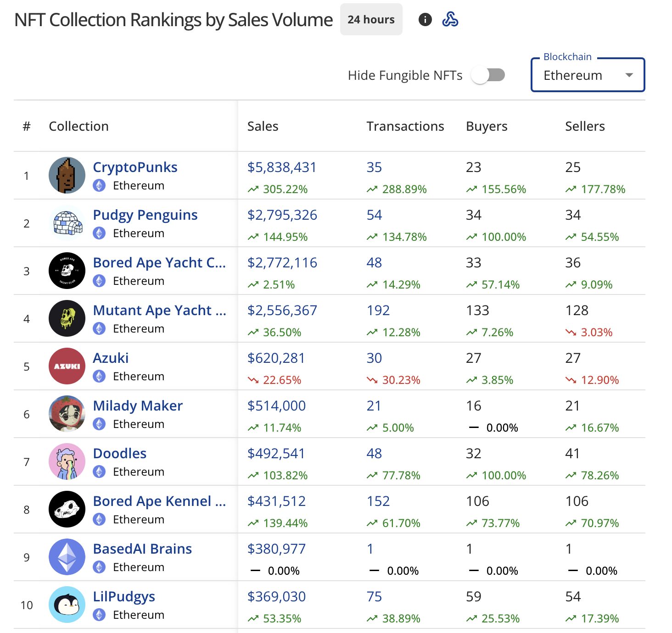Click the Milady Maker avatar thumbnail

click(67, 414)
